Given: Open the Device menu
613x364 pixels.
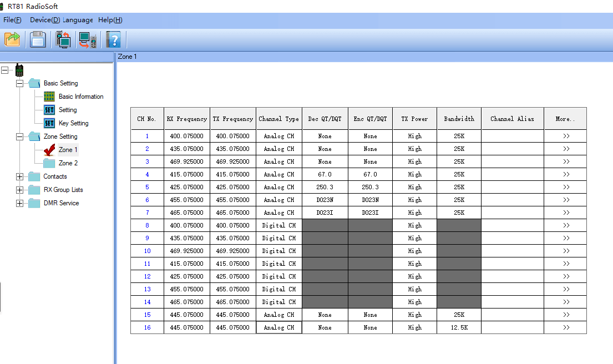Looking at the screenshot, I should tap(44, 20).
